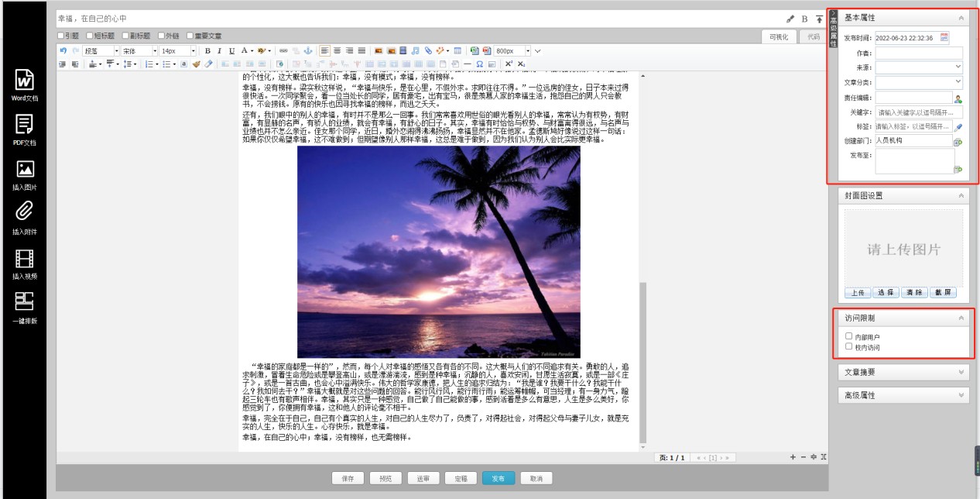Click the add icon beside 创建部门
Image resolution: width=980 pixels, height=499 pixels.
tap(958, 142)
